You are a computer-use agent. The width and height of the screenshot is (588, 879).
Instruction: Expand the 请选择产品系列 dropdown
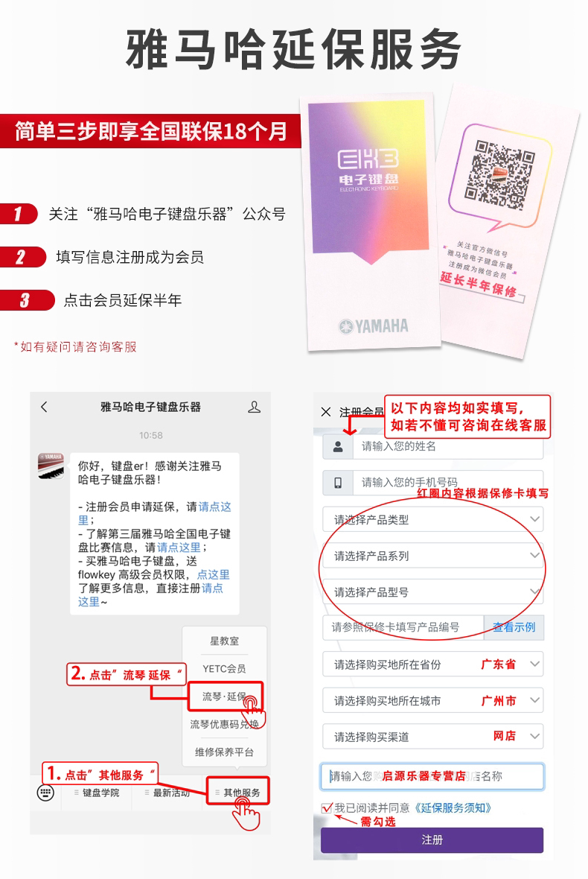(x=433, y=556)
